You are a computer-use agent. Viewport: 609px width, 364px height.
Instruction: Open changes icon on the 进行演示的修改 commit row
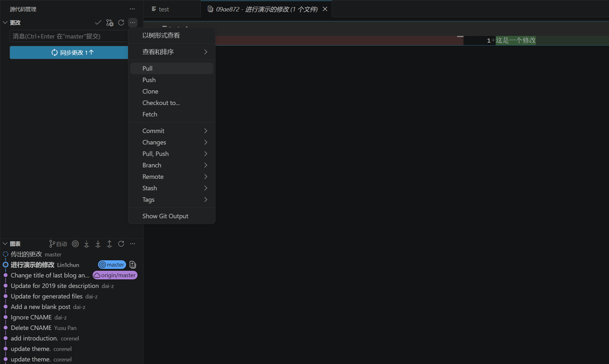[x=133, y=265]
